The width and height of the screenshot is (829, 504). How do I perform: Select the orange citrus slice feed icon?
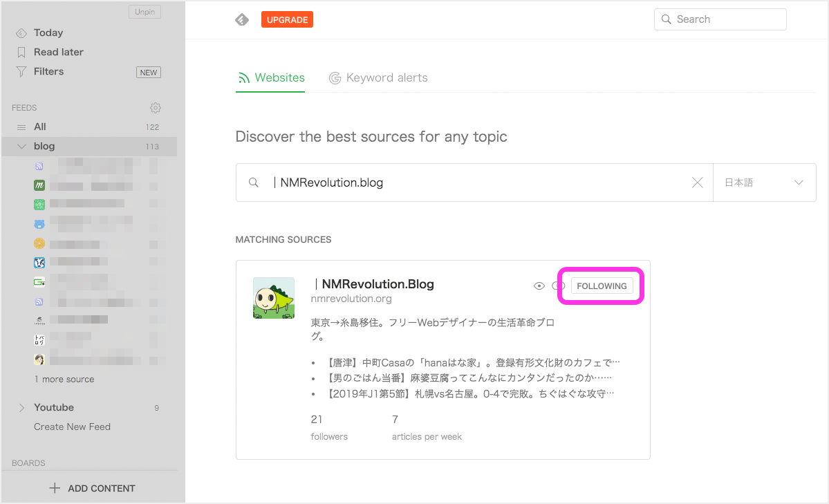39,243
